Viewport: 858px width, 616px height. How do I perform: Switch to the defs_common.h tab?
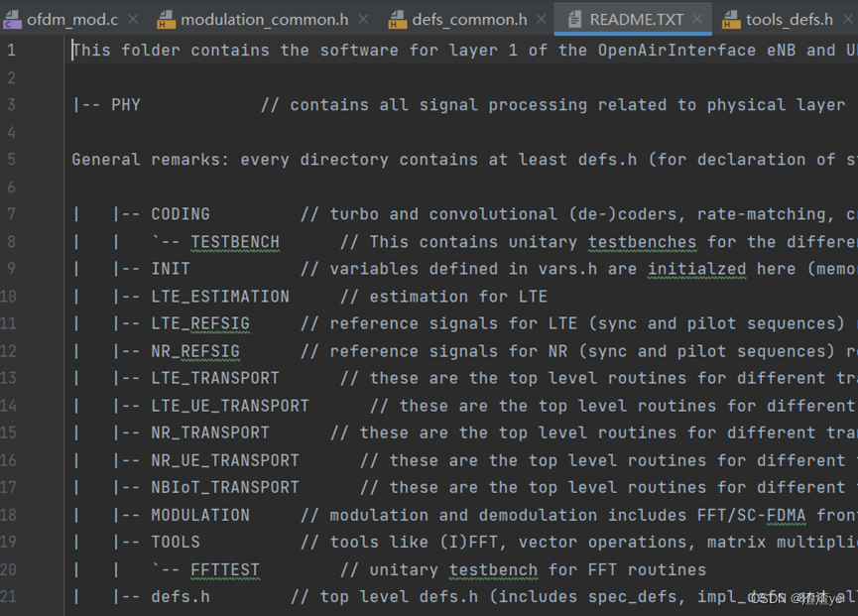coord(471,19)
